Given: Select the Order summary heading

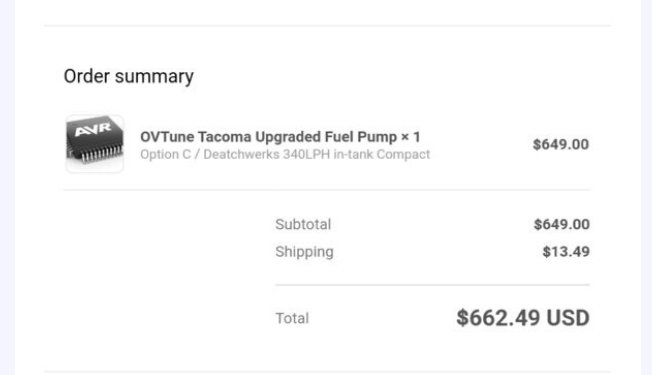Looking at the screenshot, I should 128,76.
